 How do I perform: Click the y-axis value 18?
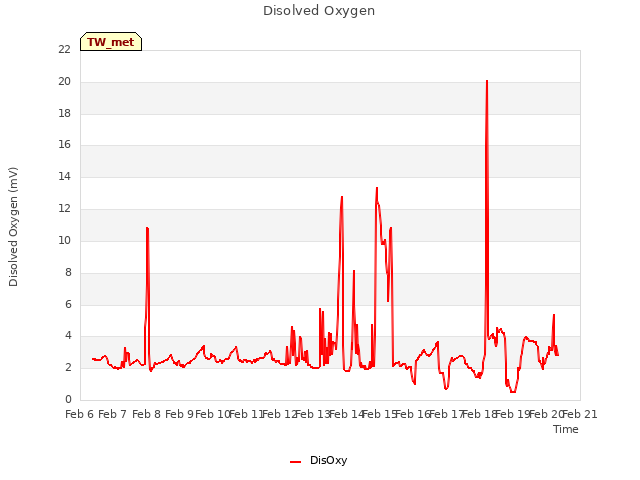click(64, 113)
